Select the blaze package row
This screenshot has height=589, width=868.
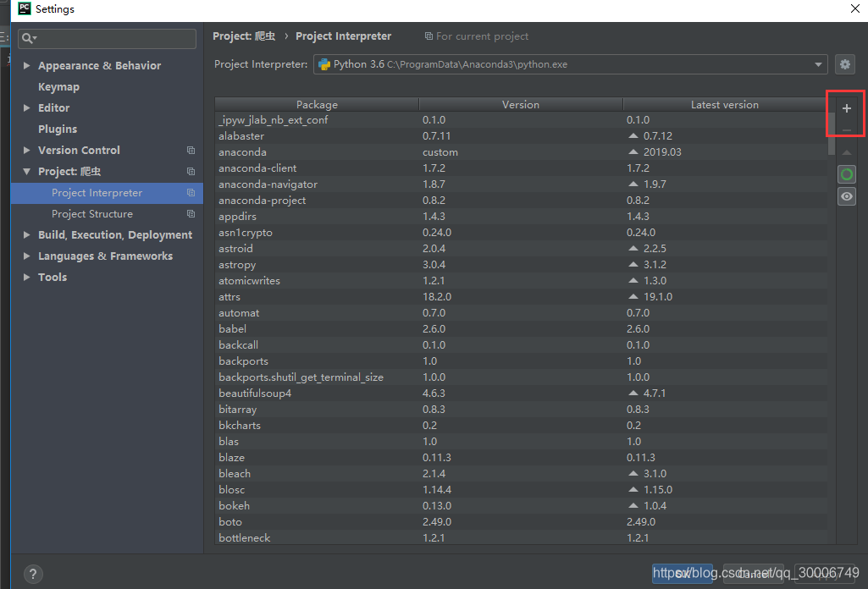[x=521, y=457]
